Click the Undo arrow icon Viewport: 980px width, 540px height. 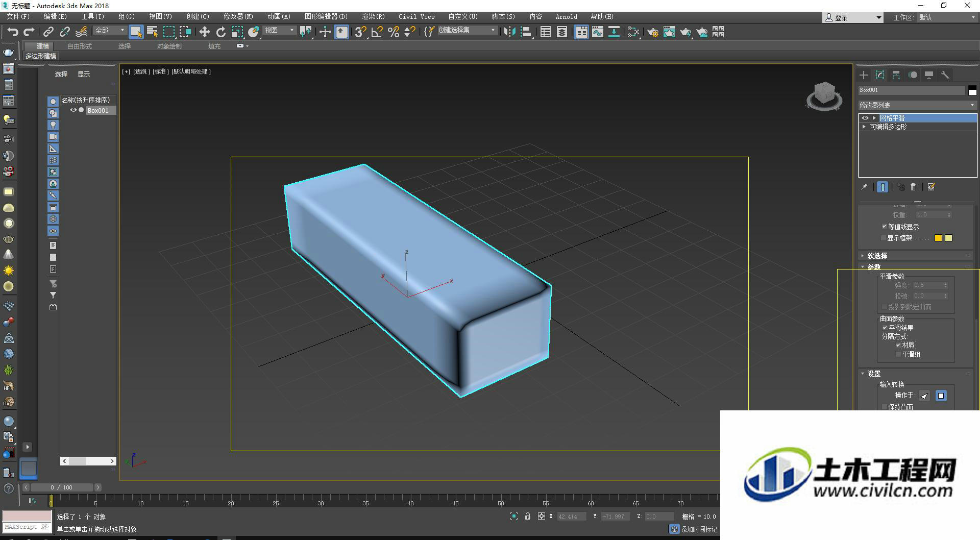click(x=13, y=32)
